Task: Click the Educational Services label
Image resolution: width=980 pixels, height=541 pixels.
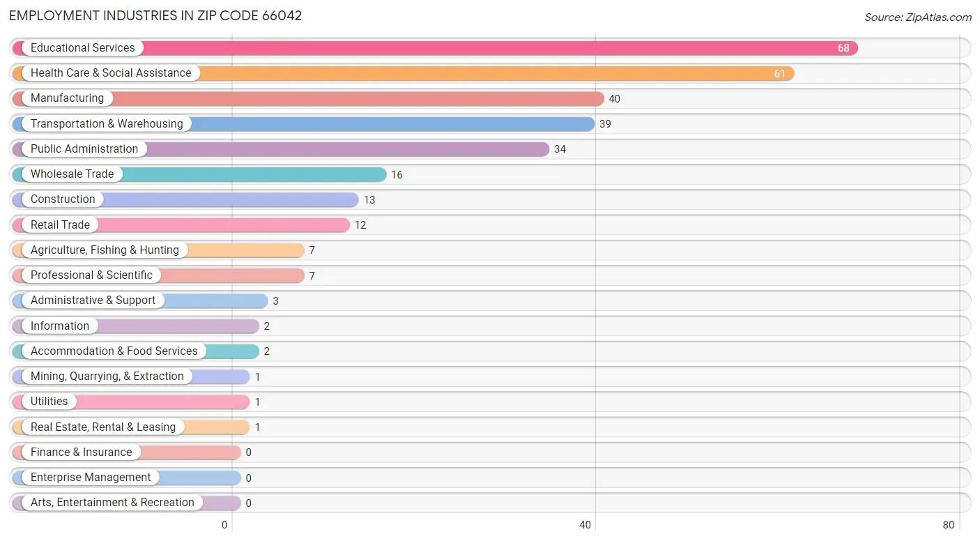Action: point(82,48)
